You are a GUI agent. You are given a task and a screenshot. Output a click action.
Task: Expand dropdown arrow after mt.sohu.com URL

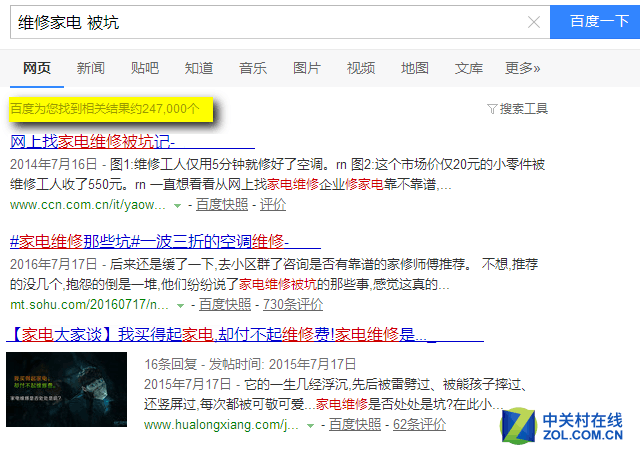[180, 306]
